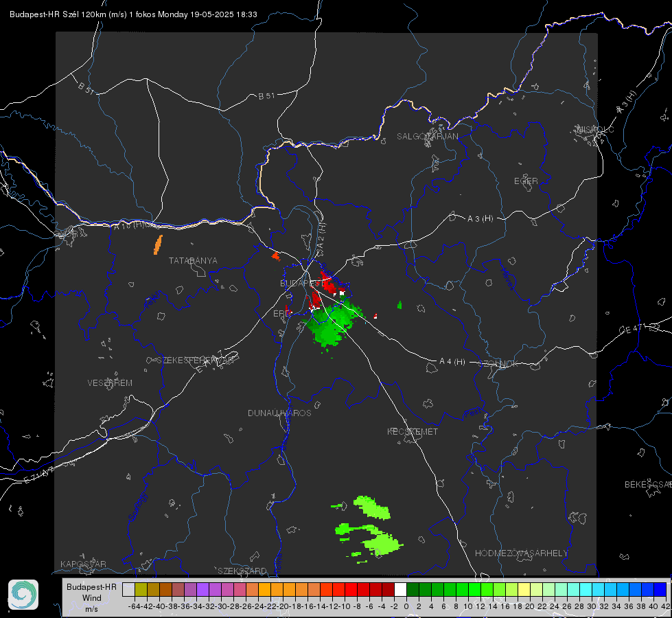This screenshot has height=618, width=672.
Task: Click the BUDAPEST city label
Action: (x=301, y=283)
